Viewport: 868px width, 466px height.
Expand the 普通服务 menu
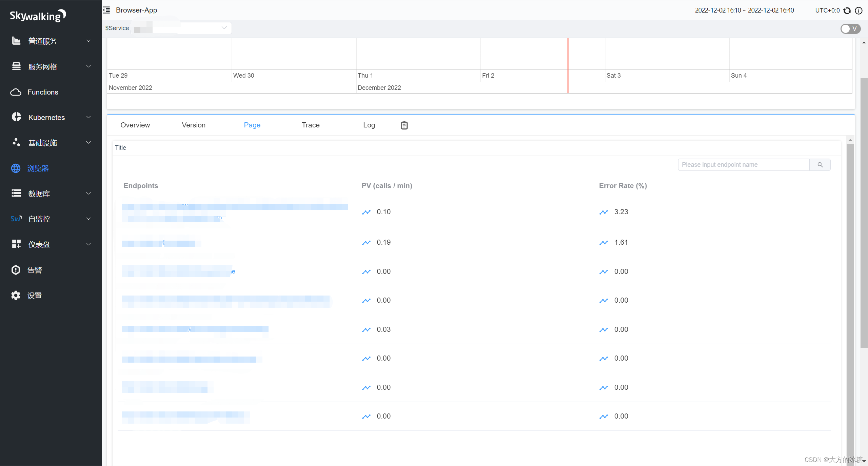[x=43, y=41]
